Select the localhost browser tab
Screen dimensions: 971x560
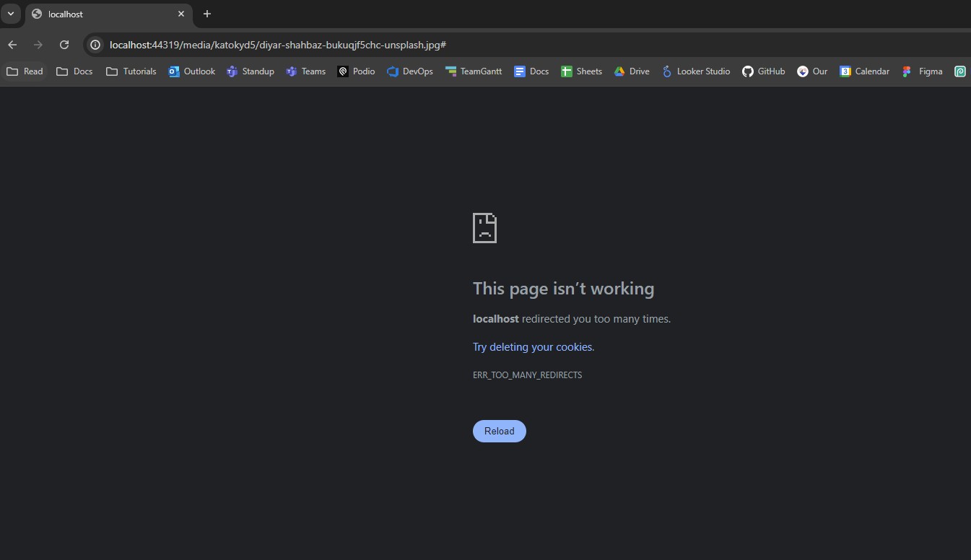pyautogui.click(x=101, y=14)
